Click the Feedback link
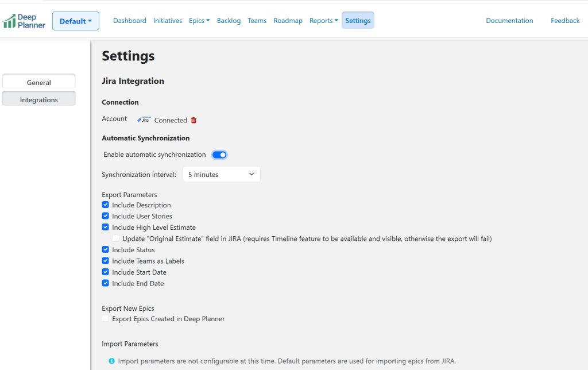The width and height of the screenshot is (588, 370). pyautogui.click(x=564, y=21)
